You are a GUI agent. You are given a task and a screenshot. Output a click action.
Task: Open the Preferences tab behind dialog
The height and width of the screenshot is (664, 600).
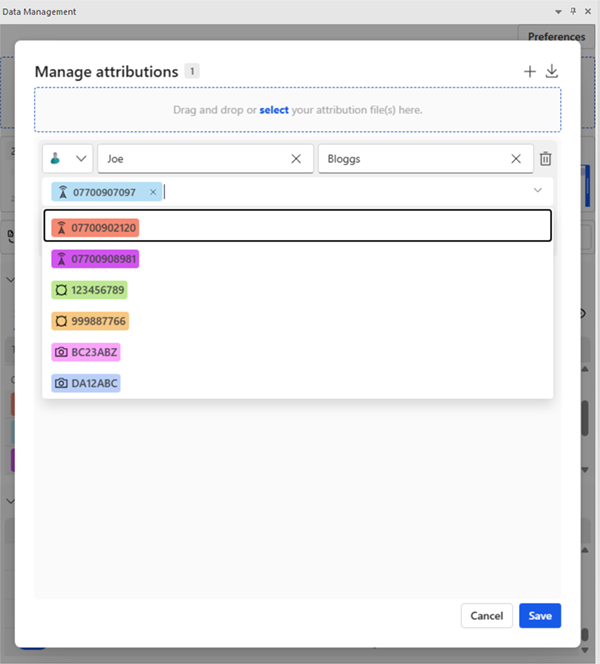click(556, 36)
